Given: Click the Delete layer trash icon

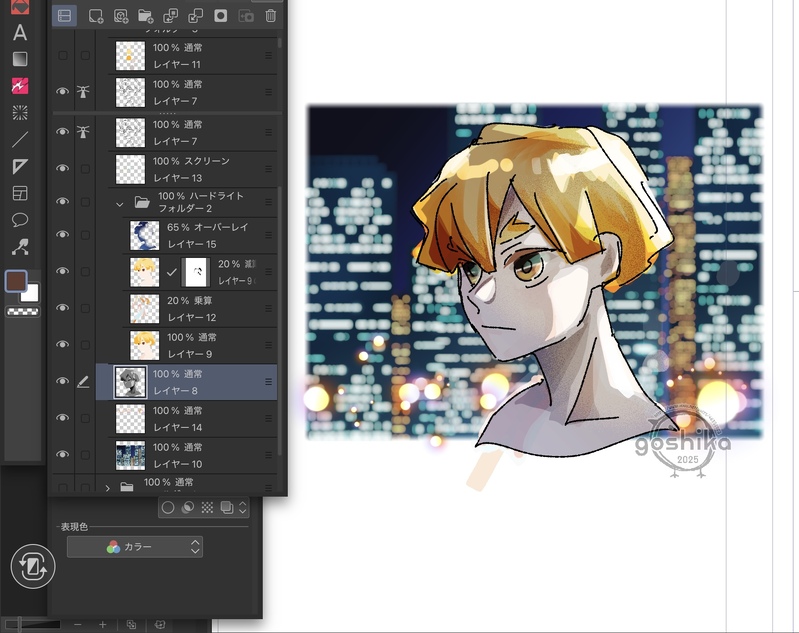Looking at the screenshot, I should (x=271, y=16).
